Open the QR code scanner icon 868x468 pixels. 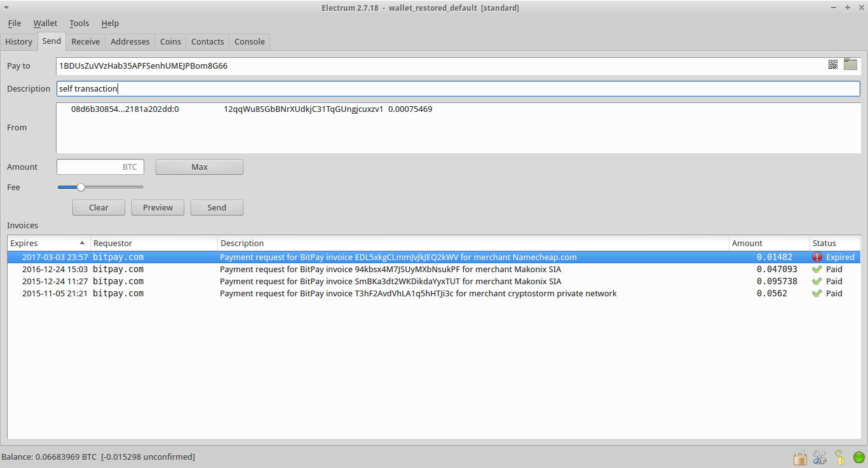coord(832,64)
